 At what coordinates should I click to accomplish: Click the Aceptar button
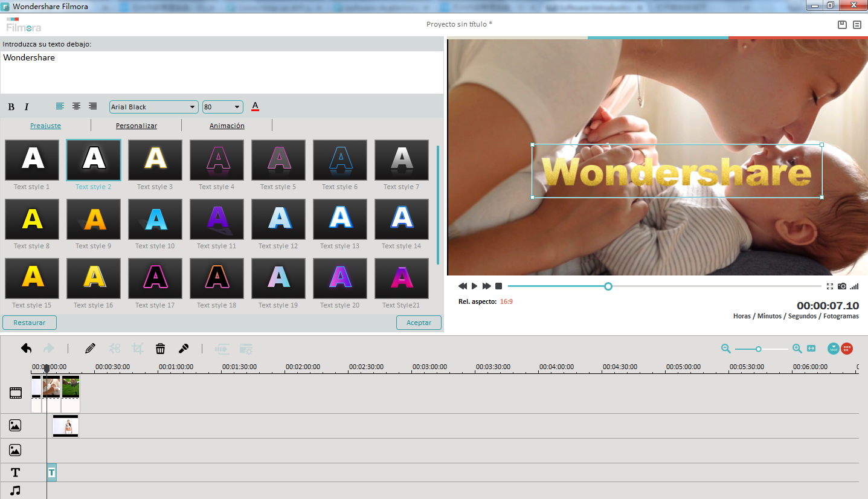point(419,323)
